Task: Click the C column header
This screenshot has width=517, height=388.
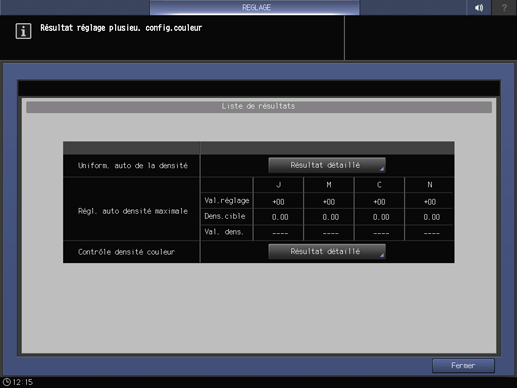Action: click(379, 185)
